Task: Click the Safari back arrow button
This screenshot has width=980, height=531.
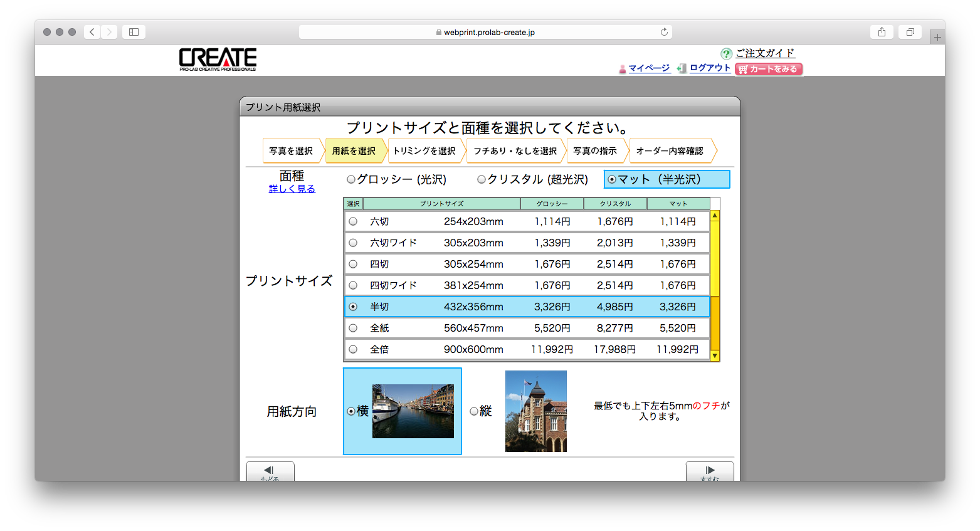Action: click(92, 32)
